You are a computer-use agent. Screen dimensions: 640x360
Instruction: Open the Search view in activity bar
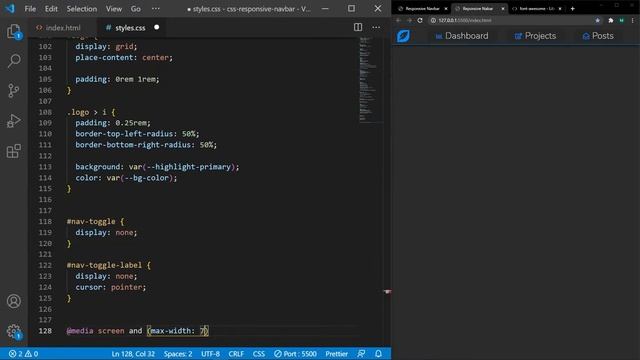(14, 61)
